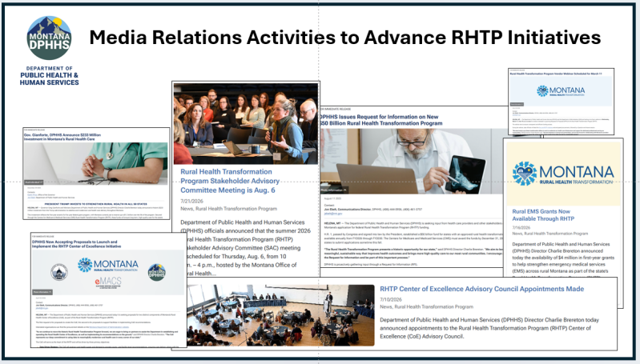Open the Gov. Gianforte $233 Million headline

(x=62, y=137)
